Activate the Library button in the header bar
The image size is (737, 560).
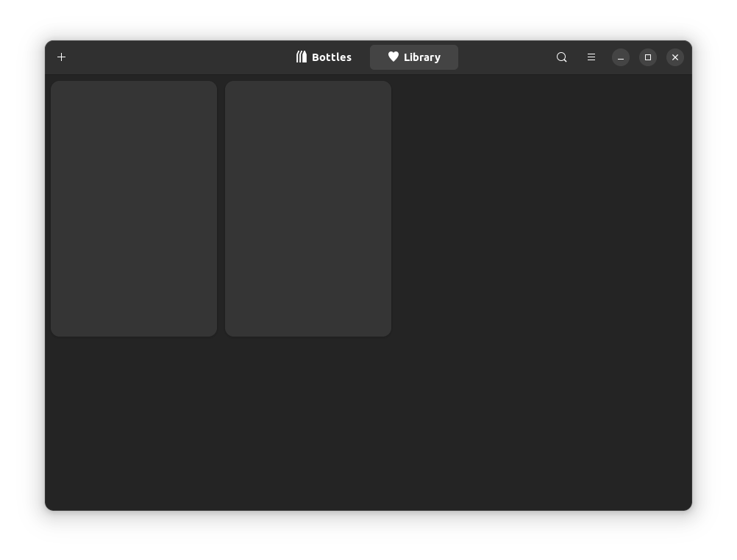(414, 57)
